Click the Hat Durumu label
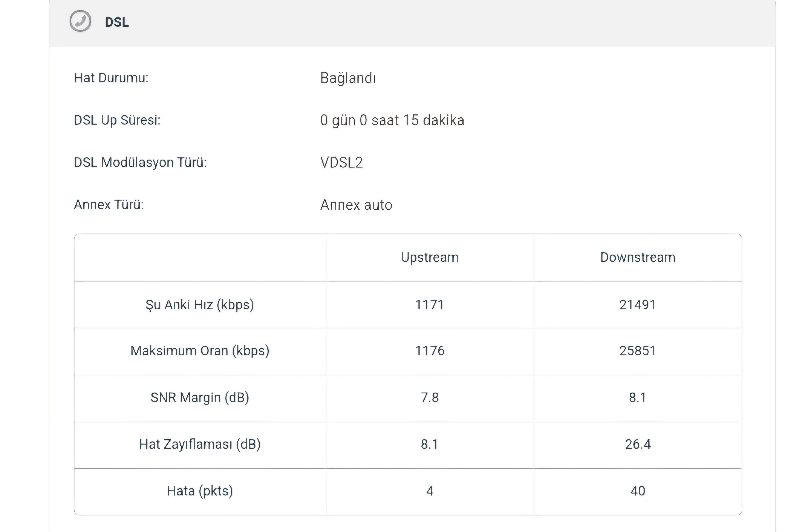Image resolution: width=802 pixels, height=532 pixels. 111,78
